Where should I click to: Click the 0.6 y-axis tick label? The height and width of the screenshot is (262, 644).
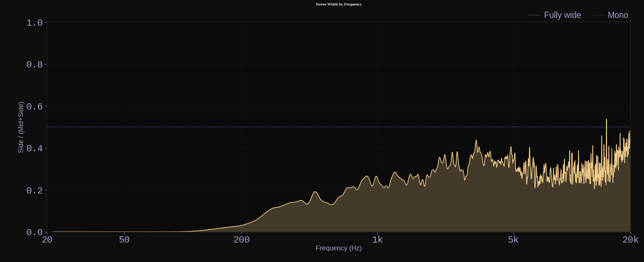(34, 107)
